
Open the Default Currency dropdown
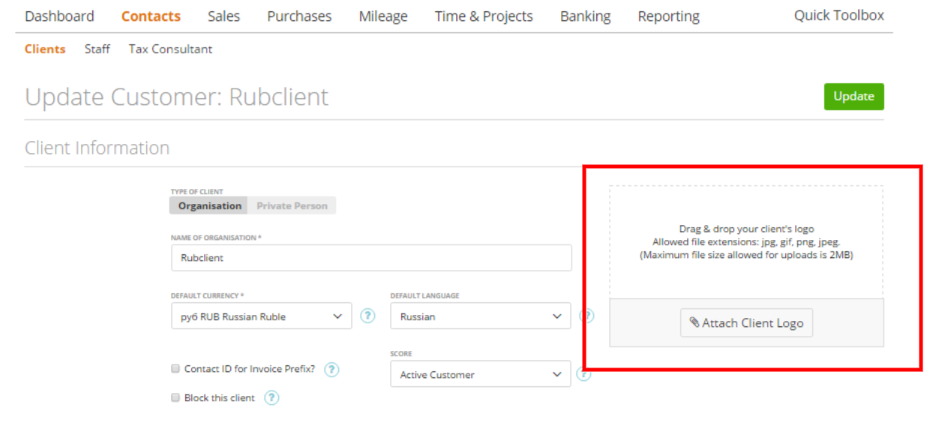261,316
